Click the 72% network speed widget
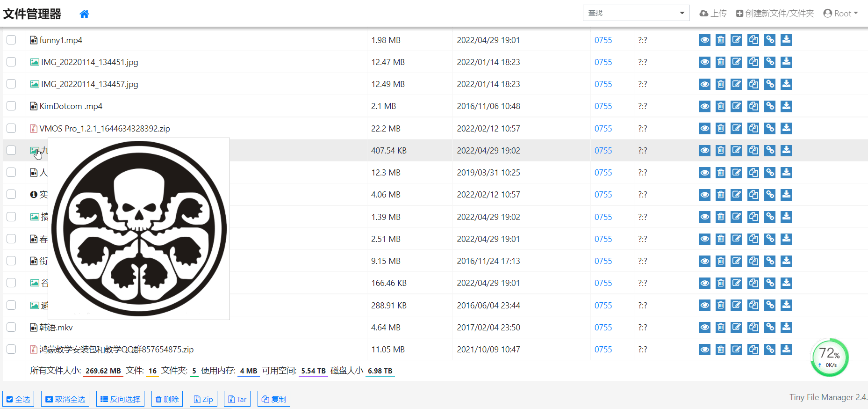 pos(830,358)
